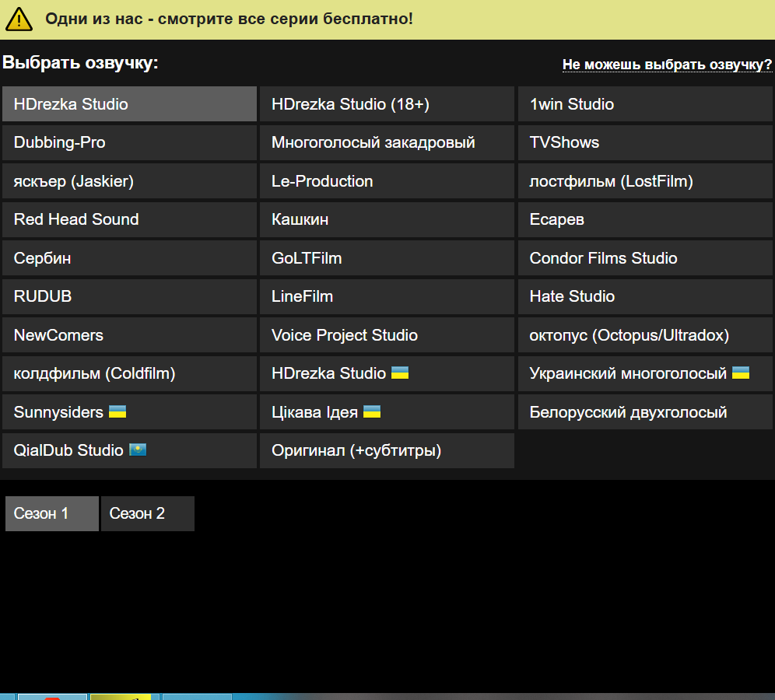
Task: Click the yellow warning triangle icon
Action: click(x=19, y=19)
